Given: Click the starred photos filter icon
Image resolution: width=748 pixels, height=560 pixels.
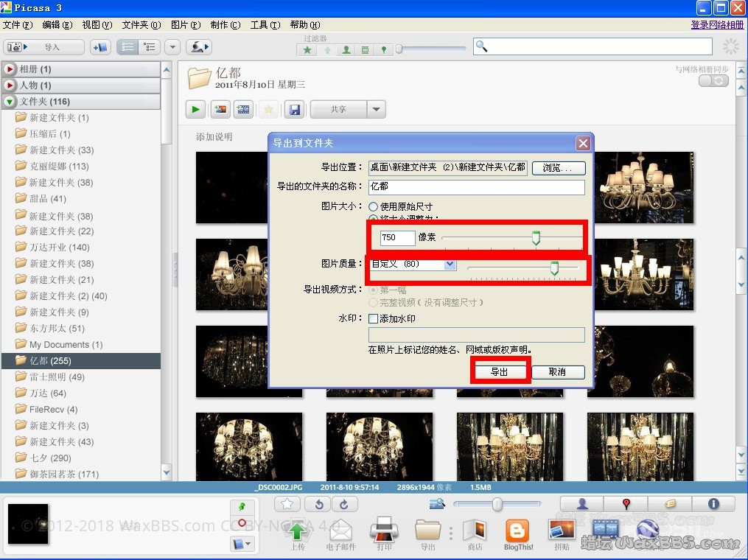Looking at the screenshot, I should coord(307,50).
